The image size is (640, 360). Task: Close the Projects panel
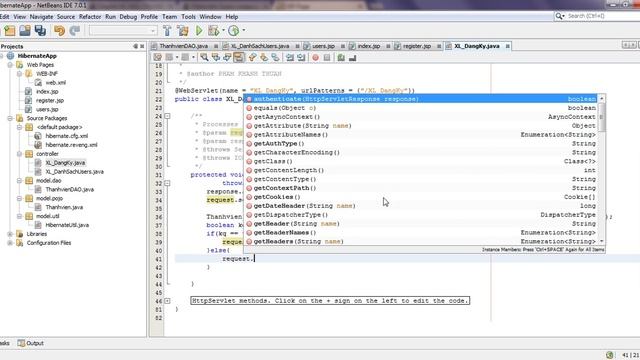click(142, 47)
